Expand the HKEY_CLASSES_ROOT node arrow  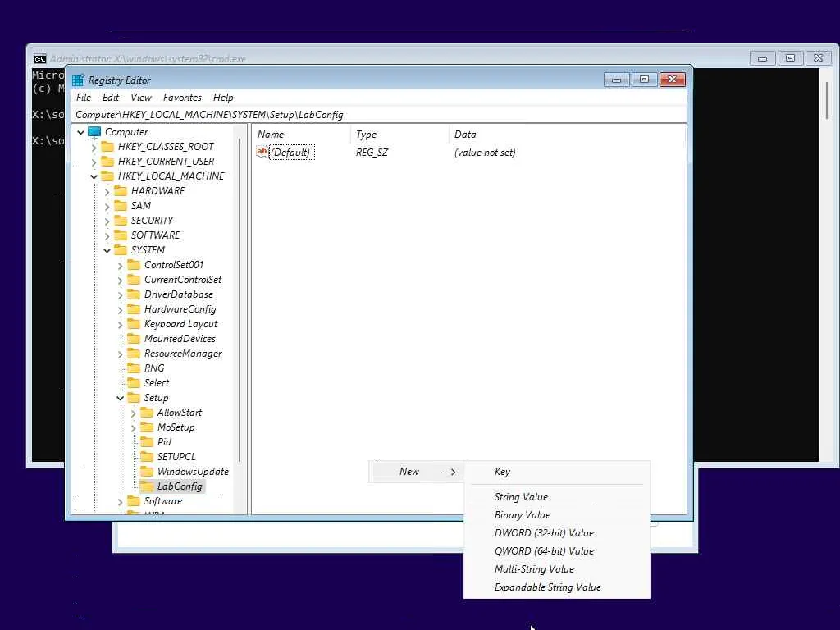pyautogui.click(x=94, y=148)
